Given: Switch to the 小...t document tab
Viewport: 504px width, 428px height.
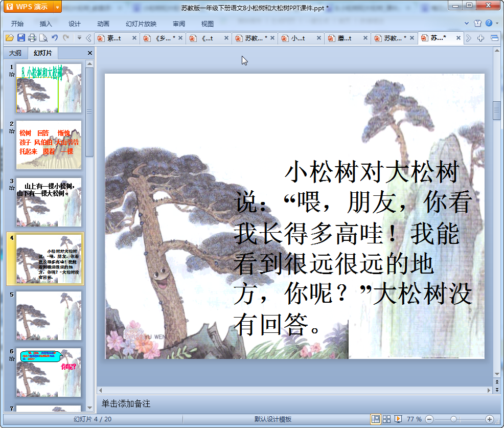Looking at the screenshot, I should click(297, 38).
